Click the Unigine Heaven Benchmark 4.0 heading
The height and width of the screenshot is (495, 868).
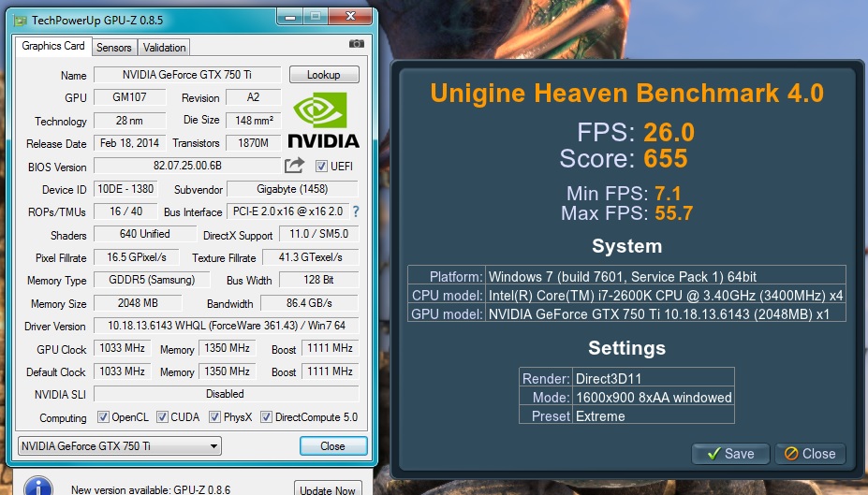626,93
